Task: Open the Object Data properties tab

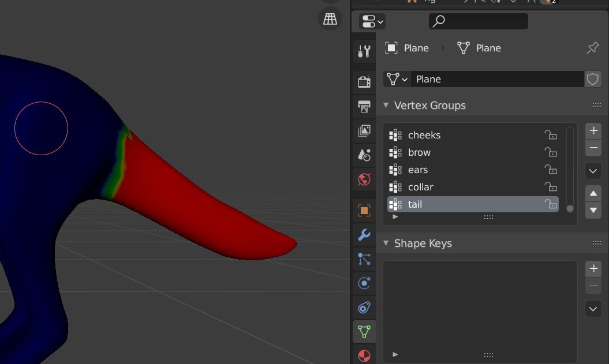Action: pyautogui.click(x=364, y=332)
